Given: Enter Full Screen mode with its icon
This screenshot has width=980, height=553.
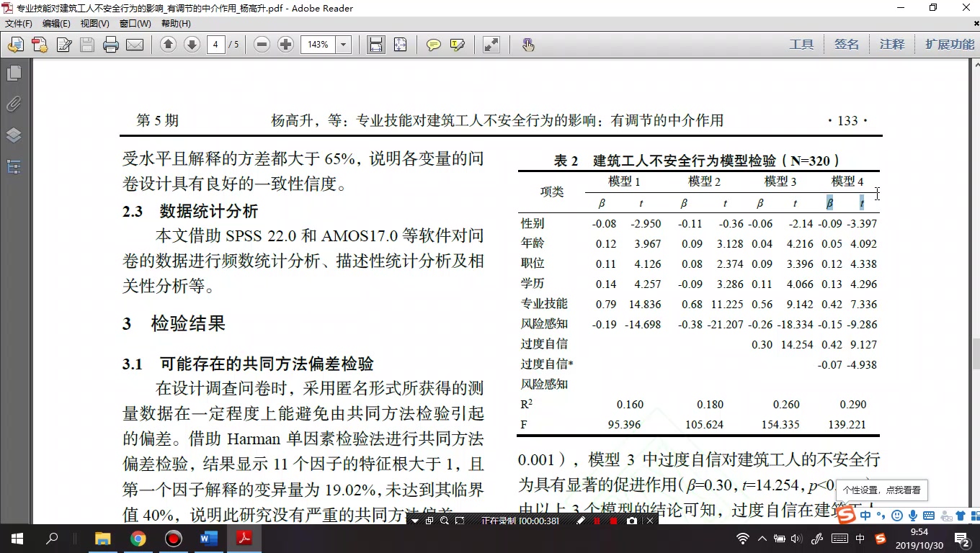Looking at the screenshot, I should 492,44.
